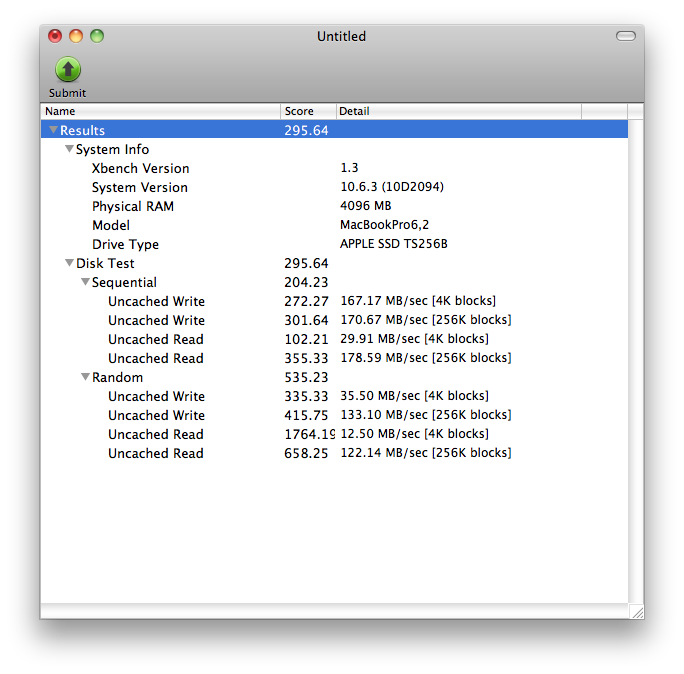The width and height of the screenshot is (684, 674).
Task: Select the Physical RAM row
Action: click(335, 206)
